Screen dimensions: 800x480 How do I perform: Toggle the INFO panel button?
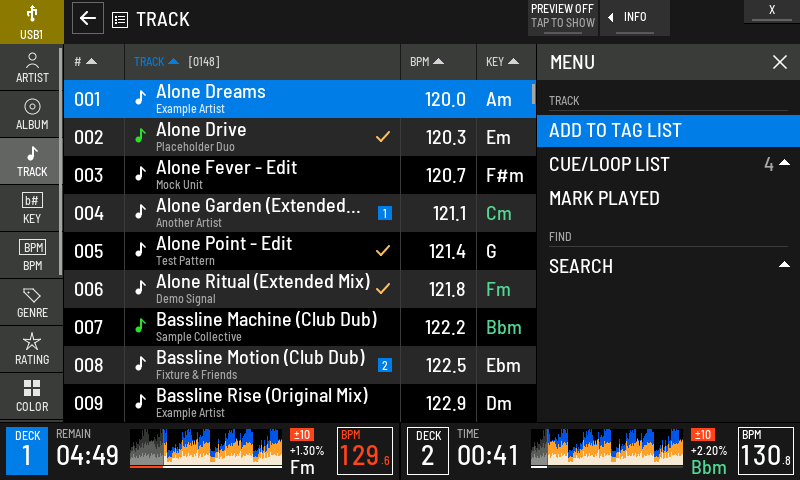pyautogui.click(x=635, y=18)
